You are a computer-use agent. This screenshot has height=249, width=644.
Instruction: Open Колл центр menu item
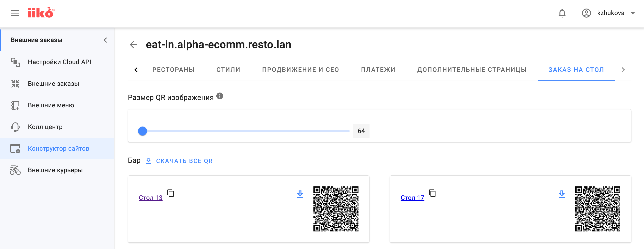(x=57, y=127)
